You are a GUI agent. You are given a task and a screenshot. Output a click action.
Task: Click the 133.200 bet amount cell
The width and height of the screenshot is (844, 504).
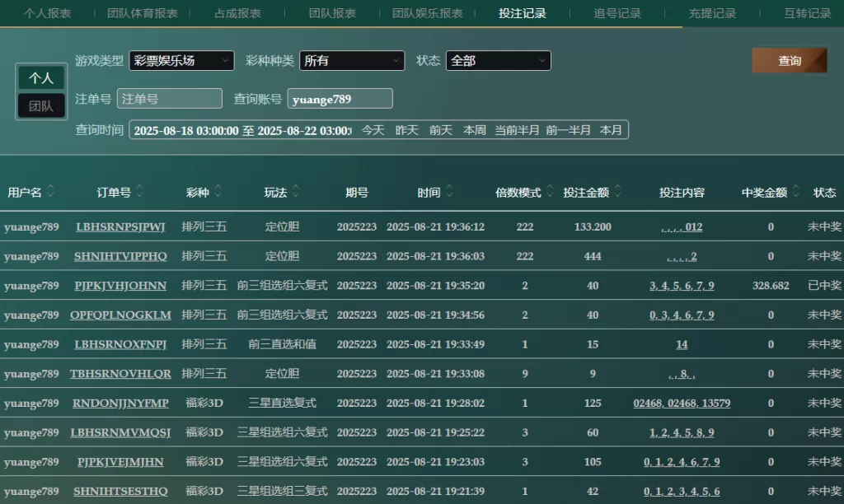593,227
